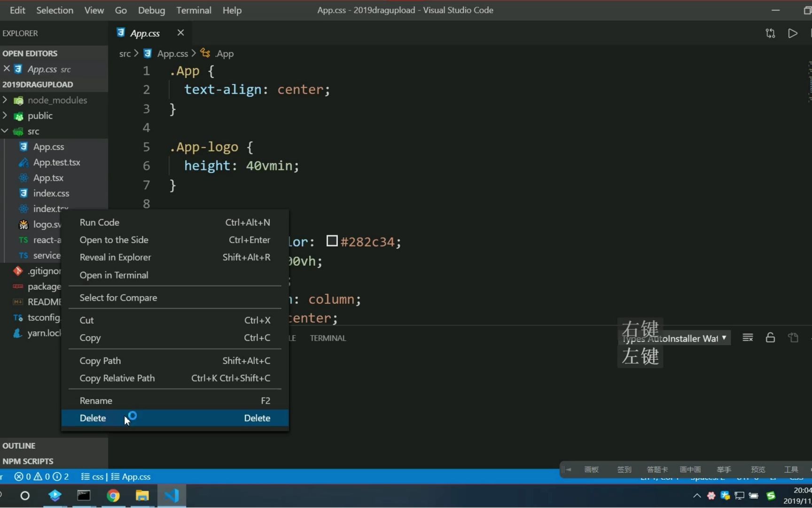This screenshot has width=812, height=508.
Task: Click the yarn.lock file icon
Action: 18,333
